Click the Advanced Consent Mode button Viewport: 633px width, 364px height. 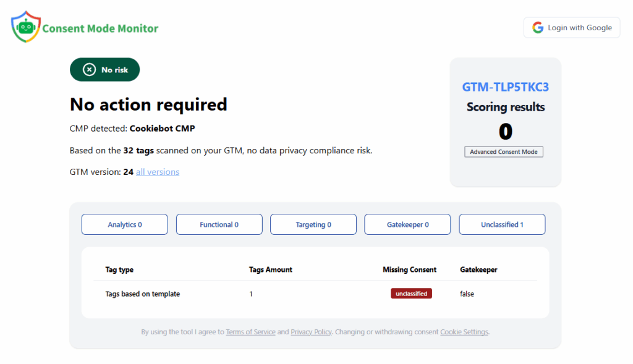point(504,152)
